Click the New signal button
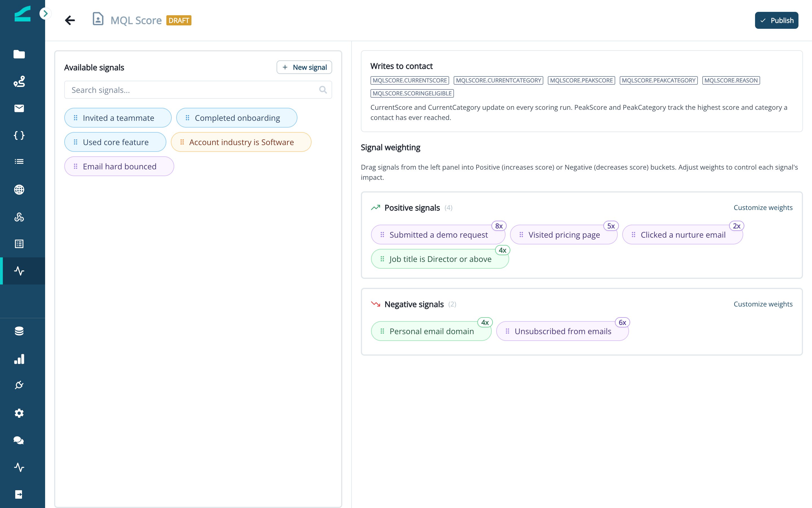 pos(304,67)
